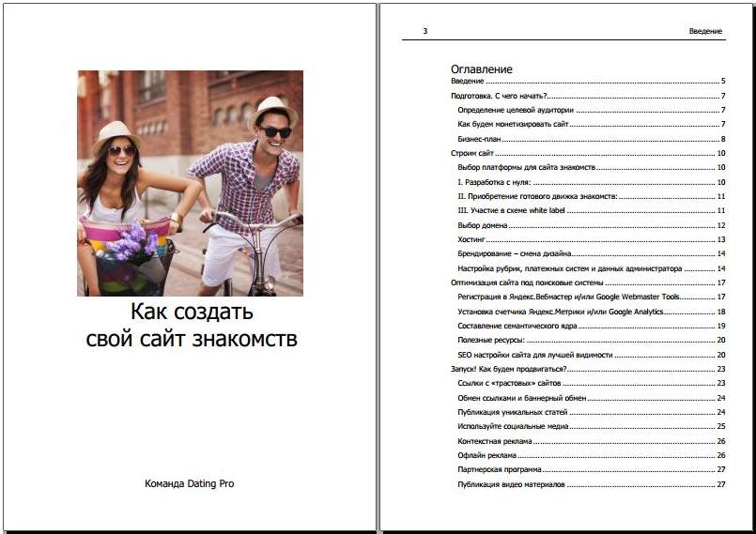
Task: Open the 'Контекстная реклама' entry
Action: point(496,441)
